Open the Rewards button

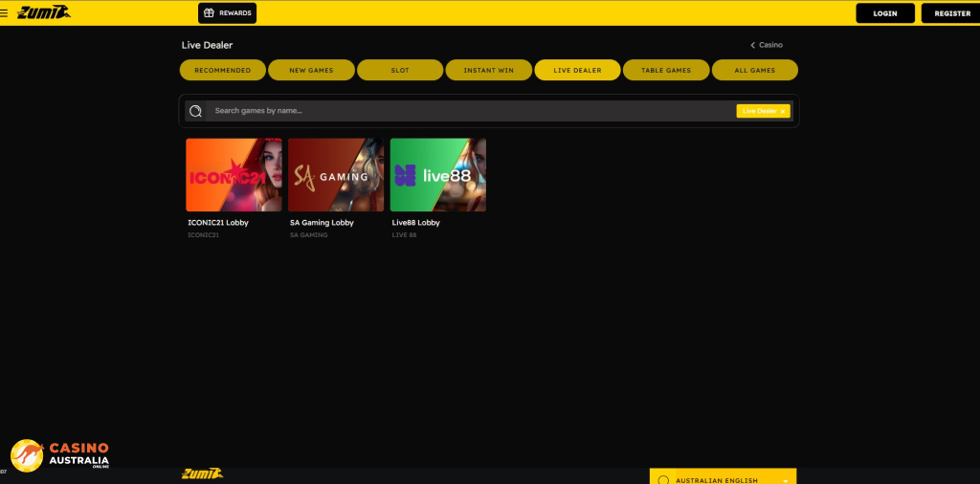(227, 13)
